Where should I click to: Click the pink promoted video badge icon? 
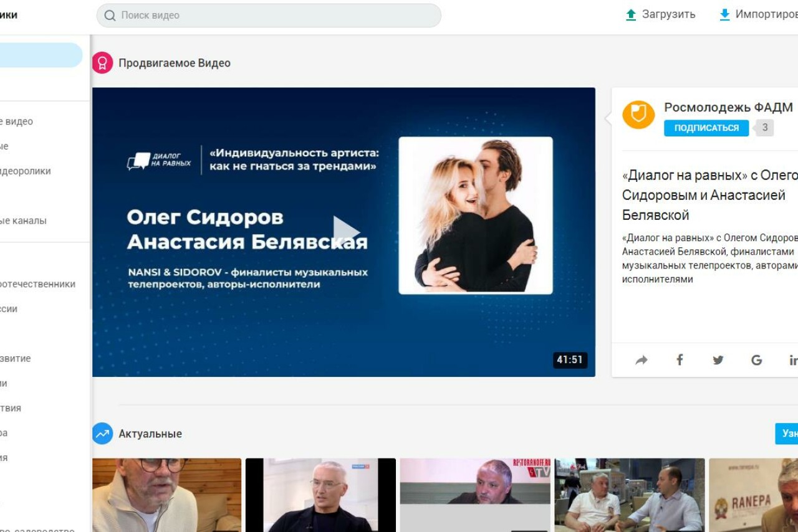click(102, 63)
